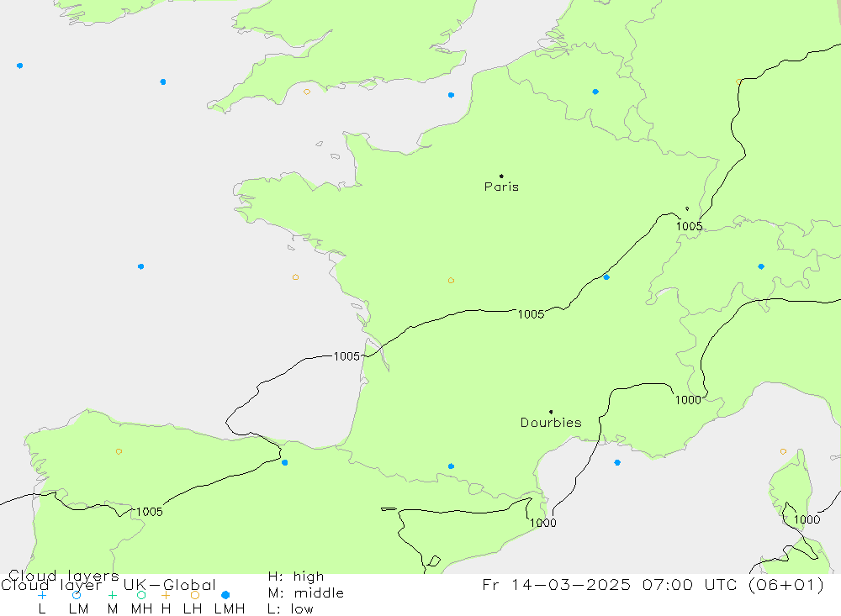Screen dimensions: 841x616
Task: Click the 'L: low' legend text
Action: (x=290, y=609)
